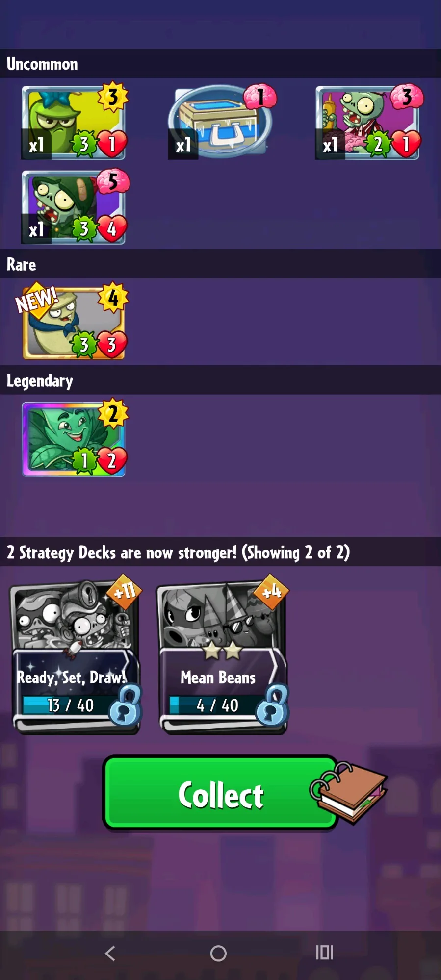Select the pink-suited zombie card costing 3
The image size is (441, 980).
367,123
